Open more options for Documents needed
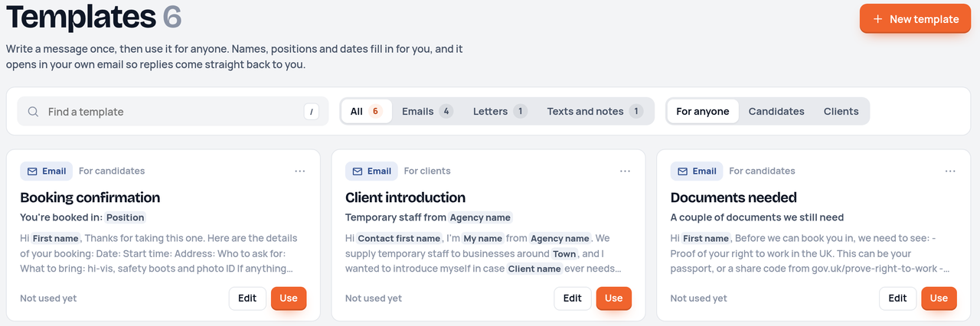980x326 pixels. 950,171
